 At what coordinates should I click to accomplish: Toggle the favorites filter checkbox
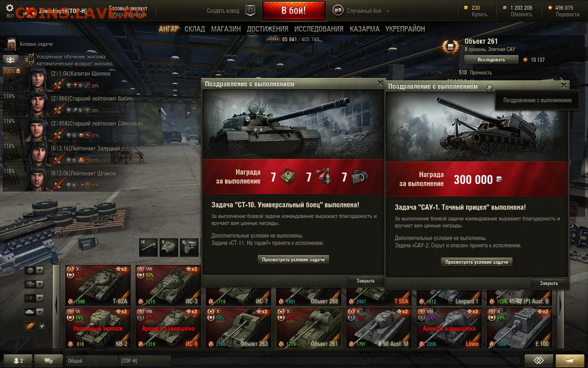pos(42,326)
